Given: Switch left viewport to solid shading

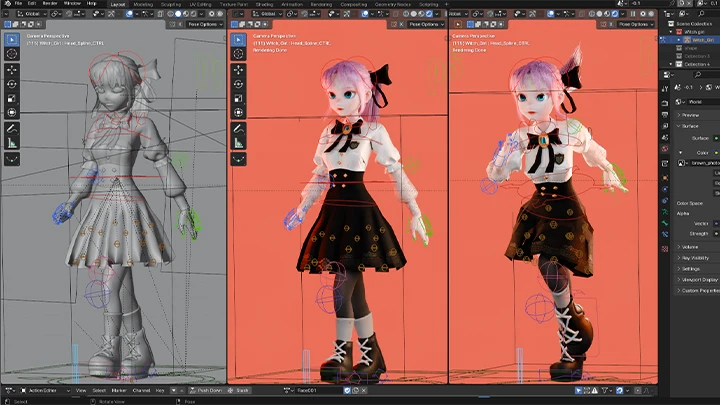Looking at the screenshot, I should coord(178,14).
